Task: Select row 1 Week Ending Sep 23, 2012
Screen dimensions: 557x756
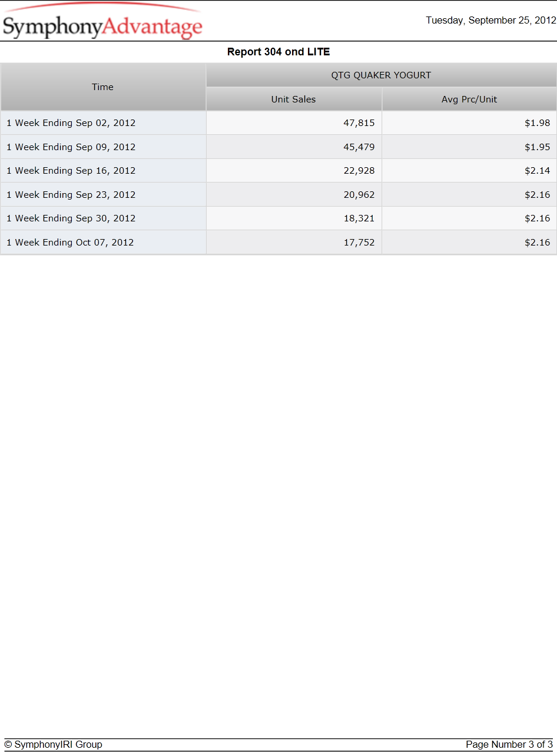Action: pos(278,195)
